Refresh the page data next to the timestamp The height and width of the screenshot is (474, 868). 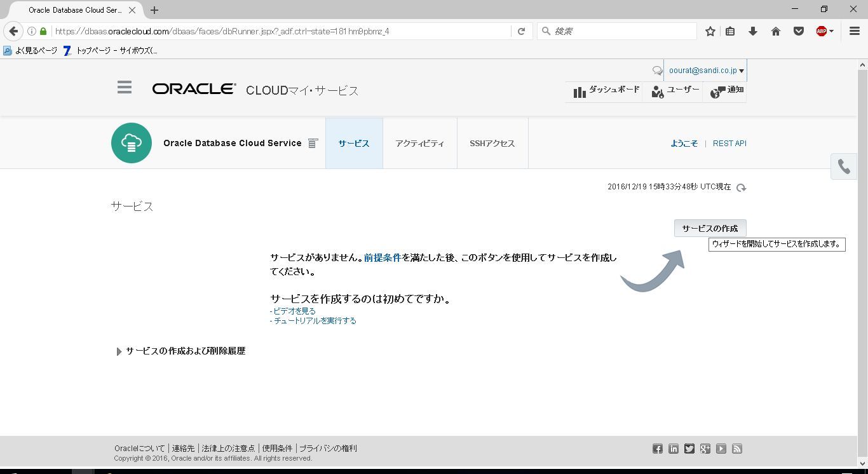(x=741, y=187)
